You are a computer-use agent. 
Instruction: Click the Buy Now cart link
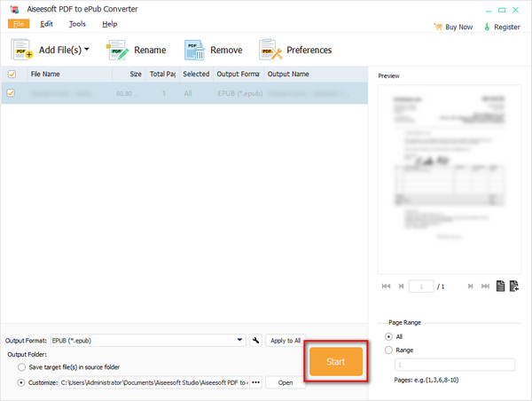pyautogui.click(x=453, y=27)
